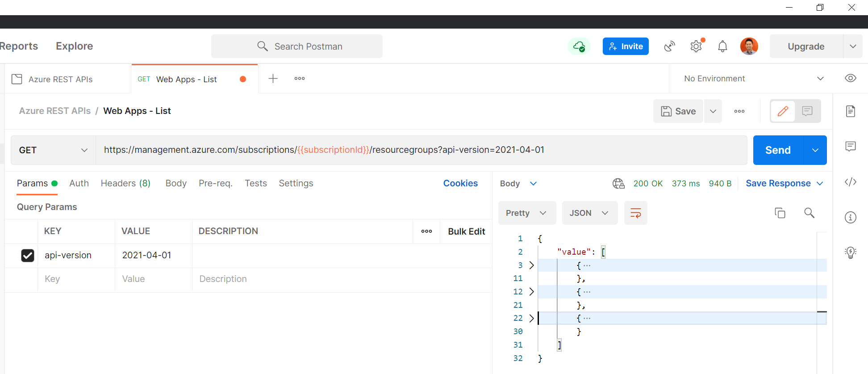Open the request info icon

[x=850, y=217]
